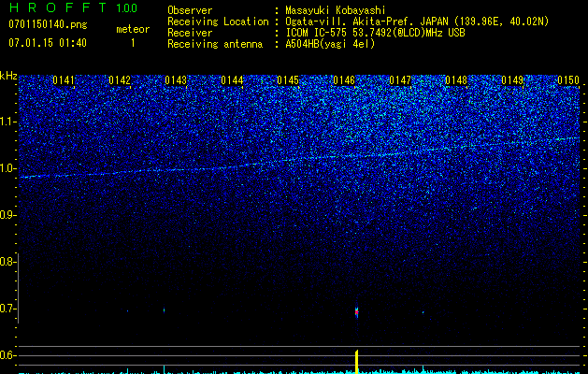
Task: Select the observer name Masayuki Kobayashi
Action: tap(335, 10)
